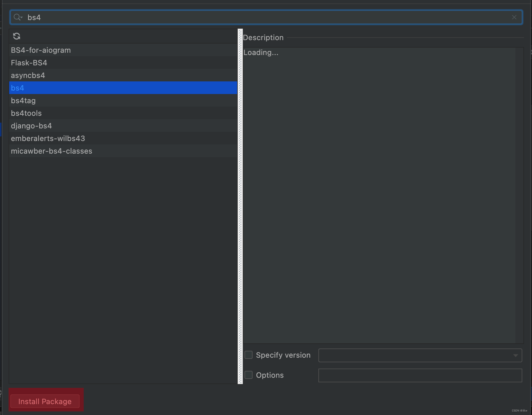Enable the Specify version checkbox
Viewport: 532px width, 415px height.
click(249, 355)
